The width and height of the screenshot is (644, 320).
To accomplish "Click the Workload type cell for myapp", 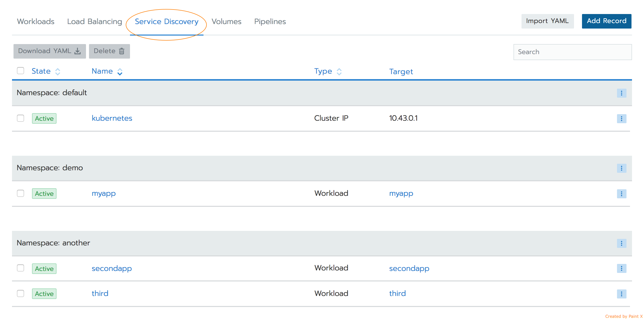I will point(331,193).
